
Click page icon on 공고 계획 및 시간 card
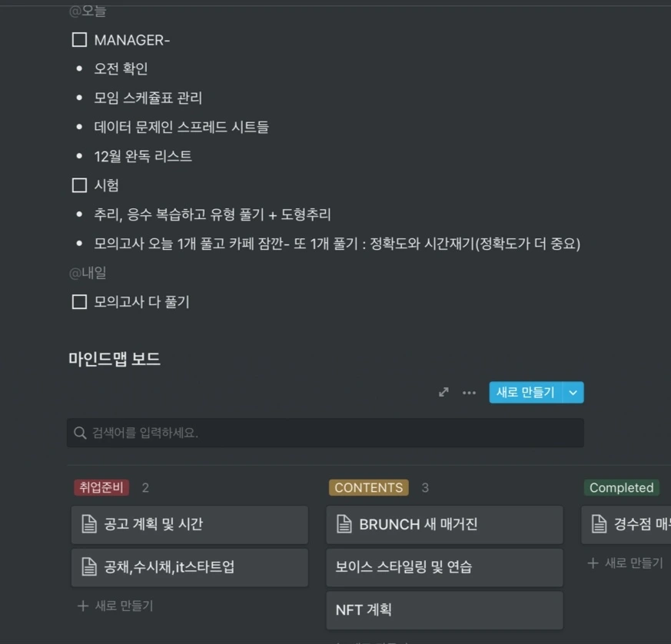tap(88, 524)
